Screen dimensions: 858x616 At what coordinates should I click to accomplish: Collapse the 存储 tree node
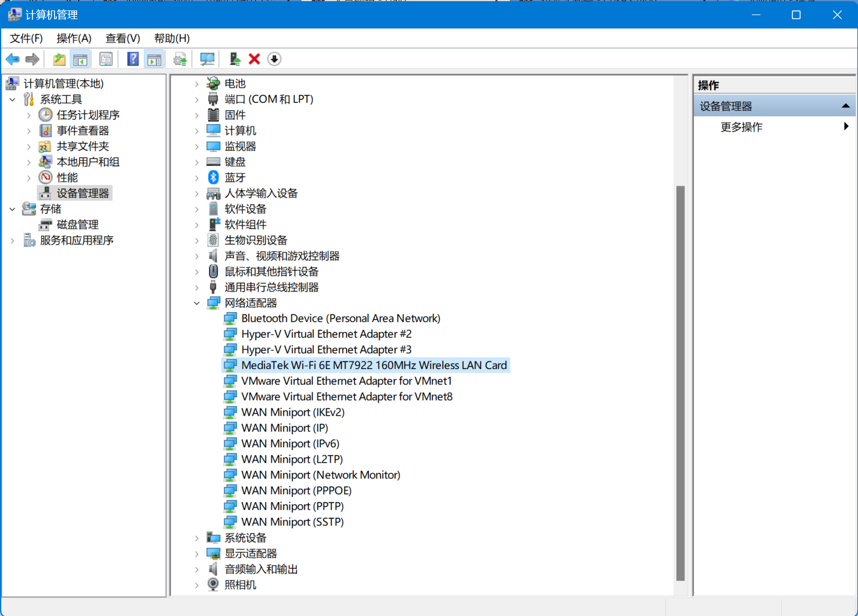(13, 209)
